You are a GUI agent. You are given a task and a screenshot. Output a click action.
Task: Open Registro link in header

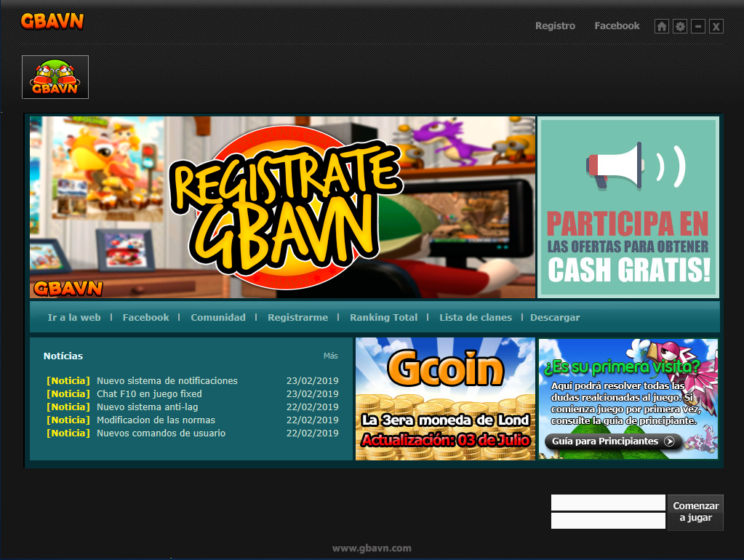tap(555, 26)
